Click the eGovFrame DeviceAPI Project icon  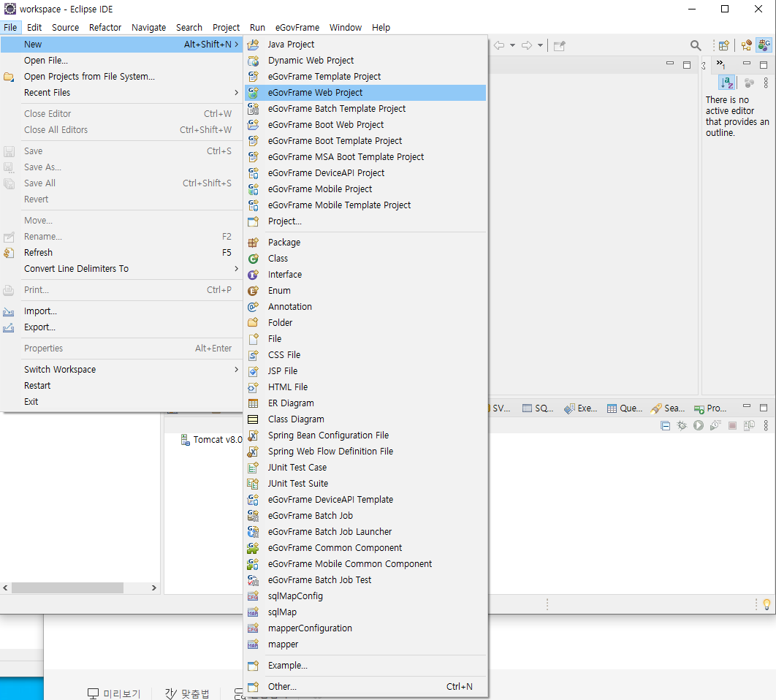pos(253,173)
